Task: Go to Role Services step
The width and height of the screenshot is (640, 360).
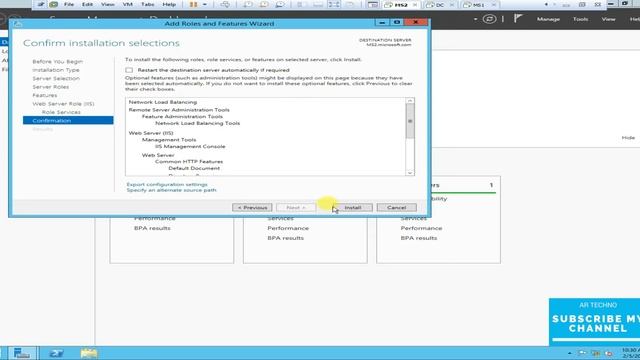Action: (61, 112)
